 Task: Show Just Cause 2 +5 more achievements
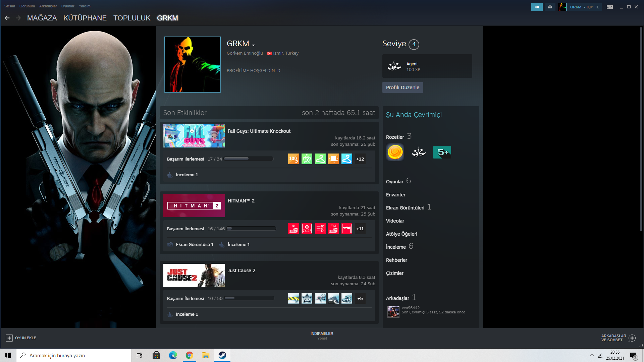(360, 298)
